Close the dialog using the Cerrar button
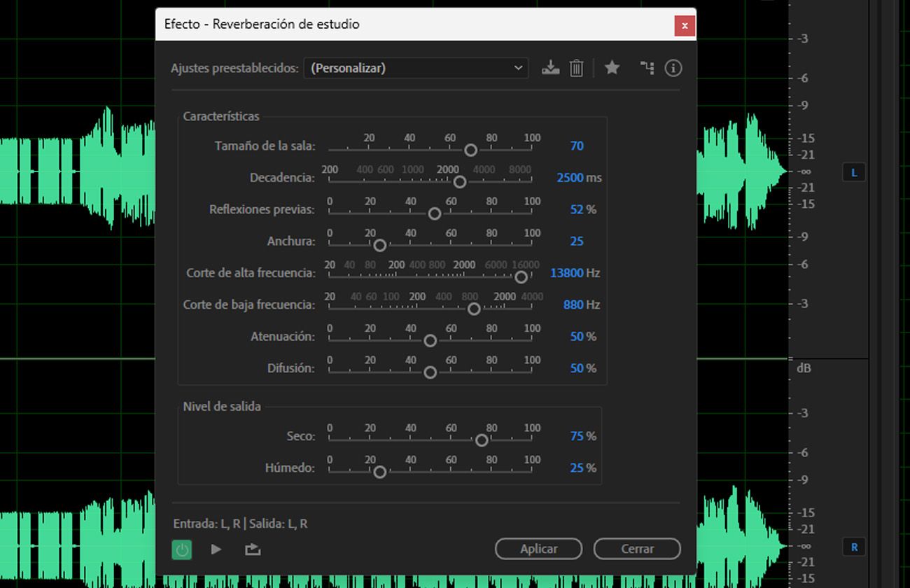This screenshot has height=588, width=910. 636,549
